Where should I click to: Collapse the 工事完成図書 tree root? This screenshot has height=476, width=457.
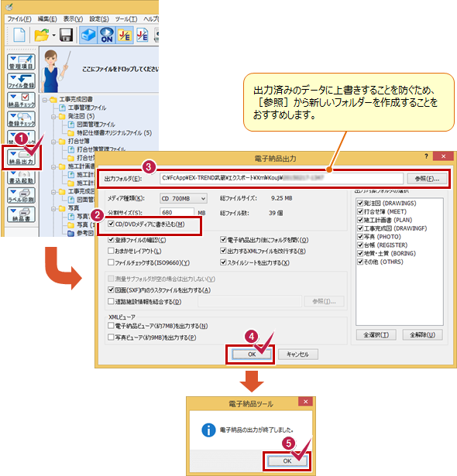pyautogui.click(x=45, y=100)
